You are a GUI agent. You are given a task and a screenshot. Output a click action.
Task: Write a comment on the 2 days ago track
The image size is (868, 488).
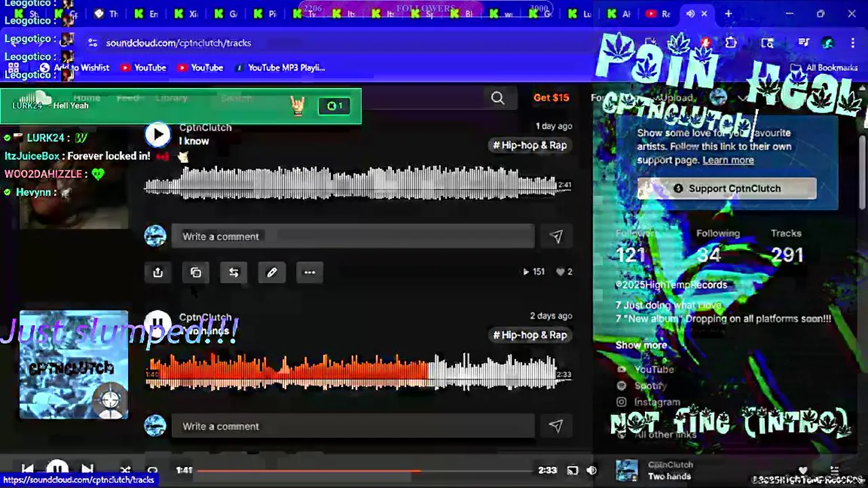(x=353, y=426)
